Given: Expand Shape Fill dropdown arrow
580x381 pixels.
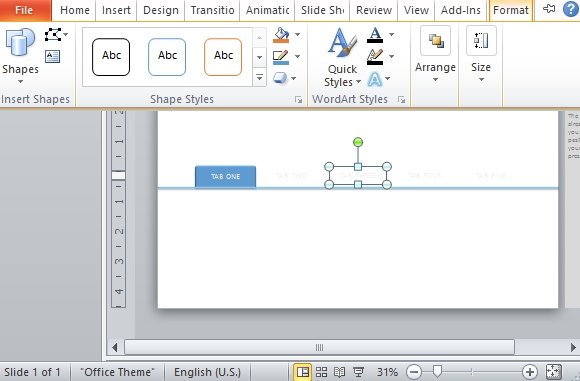Looking at the screenshot, I should pyautogui.click(x=297, y=35).
